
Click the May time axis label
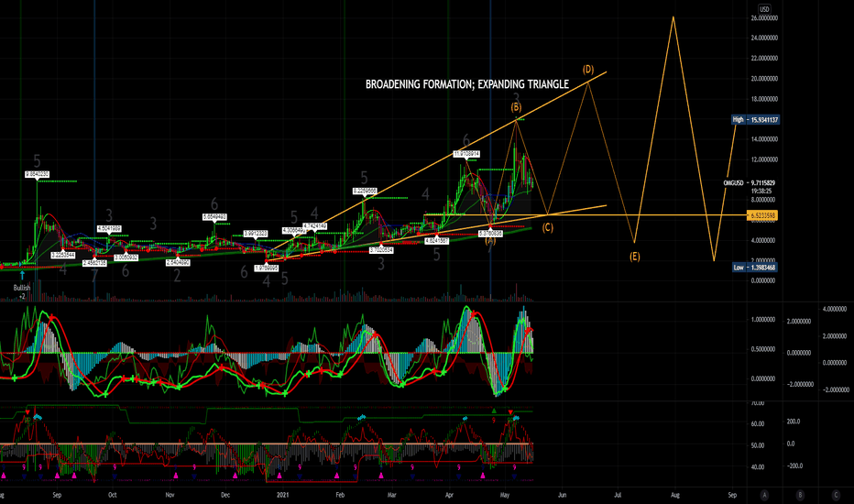coord(505,495)
